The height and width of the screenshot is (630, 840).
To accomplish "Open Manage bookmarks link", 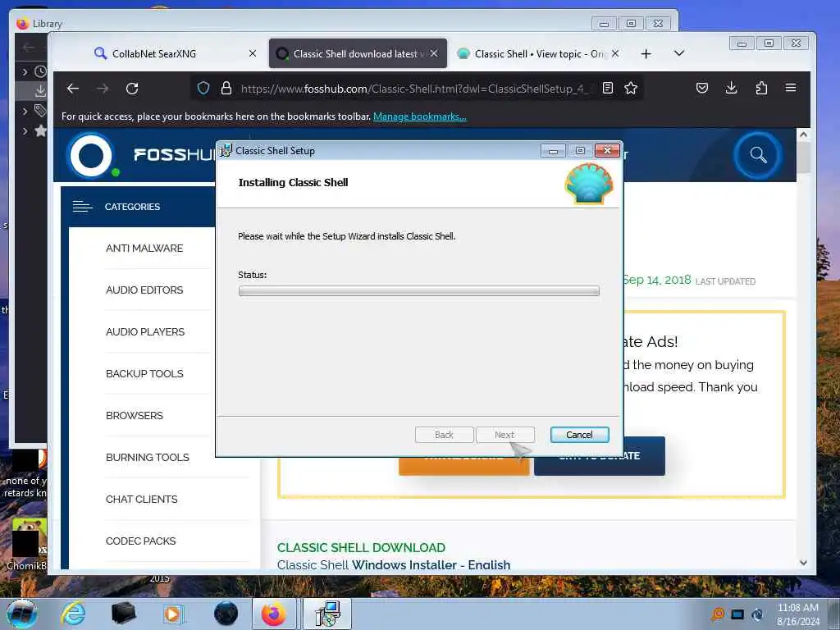I will click(x=419, y=116).
